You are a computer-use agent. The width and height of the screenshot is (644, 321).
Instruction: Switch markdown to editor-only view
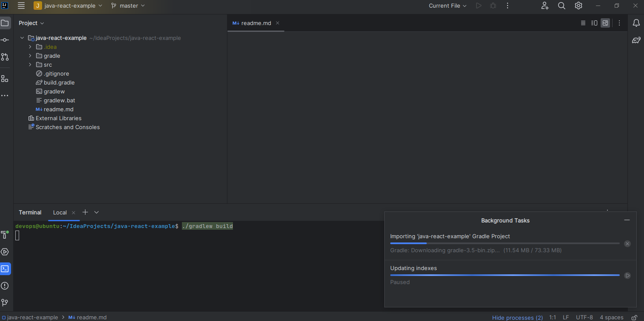[x=583, y=23]
